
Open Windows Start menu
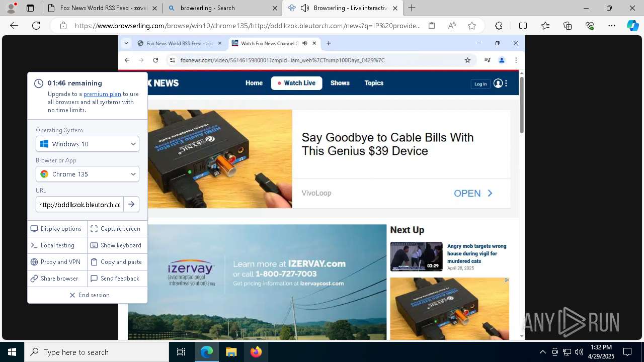tap(12, 352)
